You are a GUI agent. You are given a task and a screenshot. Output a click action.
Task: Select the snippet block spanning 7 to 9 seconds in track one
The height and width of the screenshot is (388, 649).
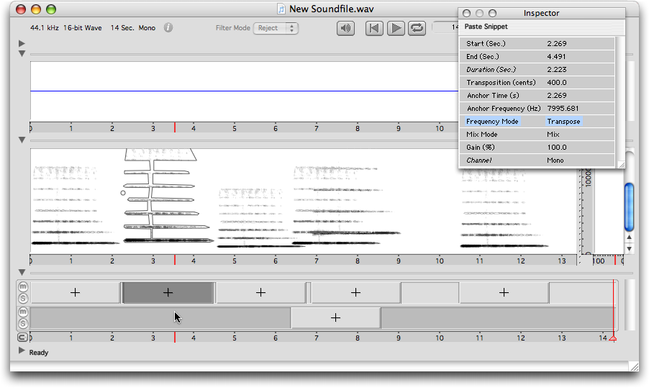(356, 293)
